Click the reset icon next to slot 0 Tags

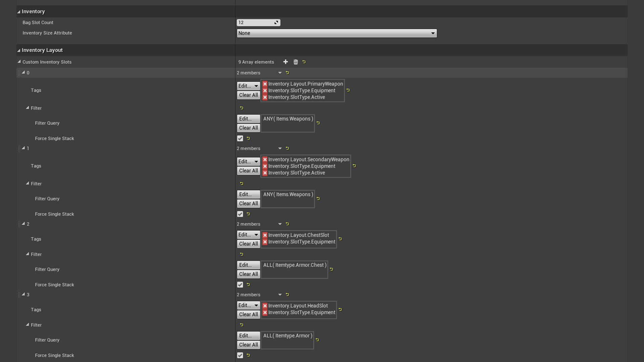tap(348, 90)
